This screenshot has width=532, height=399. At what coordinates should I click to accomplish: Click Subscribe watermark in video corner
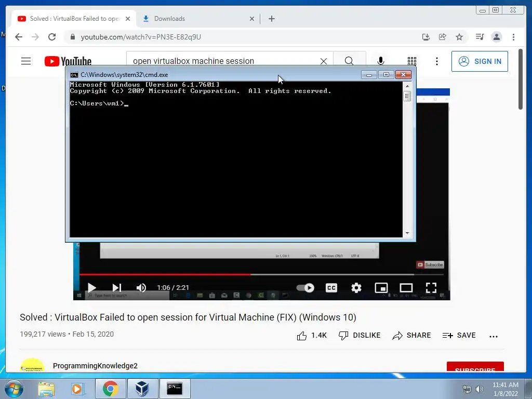pyautogui.click(x=430, y=264)
